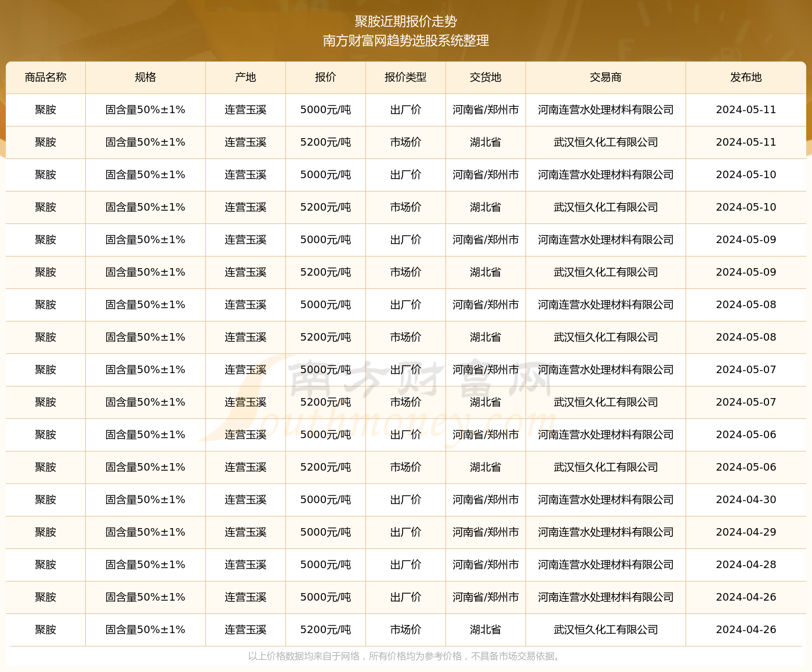
Task: Click the 规格 column header
Action: (146, 77)
